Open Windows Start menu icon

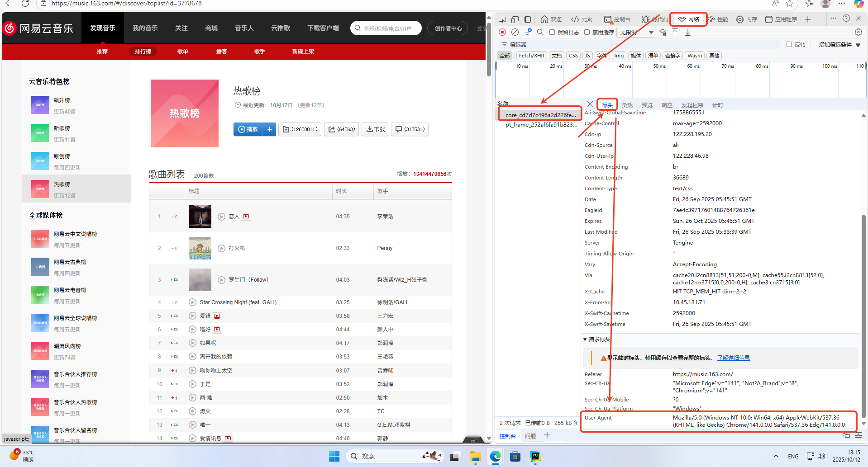tap(334, 457)
